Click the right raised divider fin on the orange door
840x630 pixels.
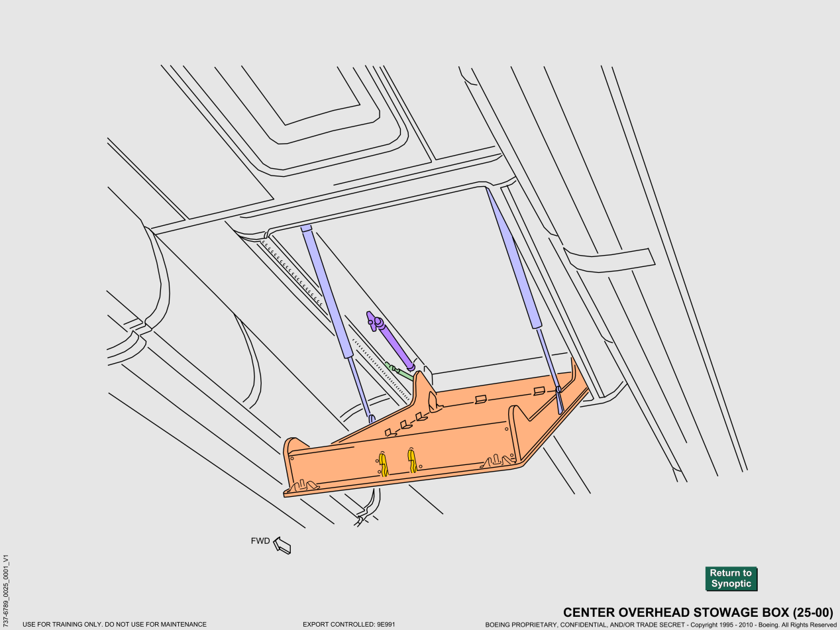(517, 431)
